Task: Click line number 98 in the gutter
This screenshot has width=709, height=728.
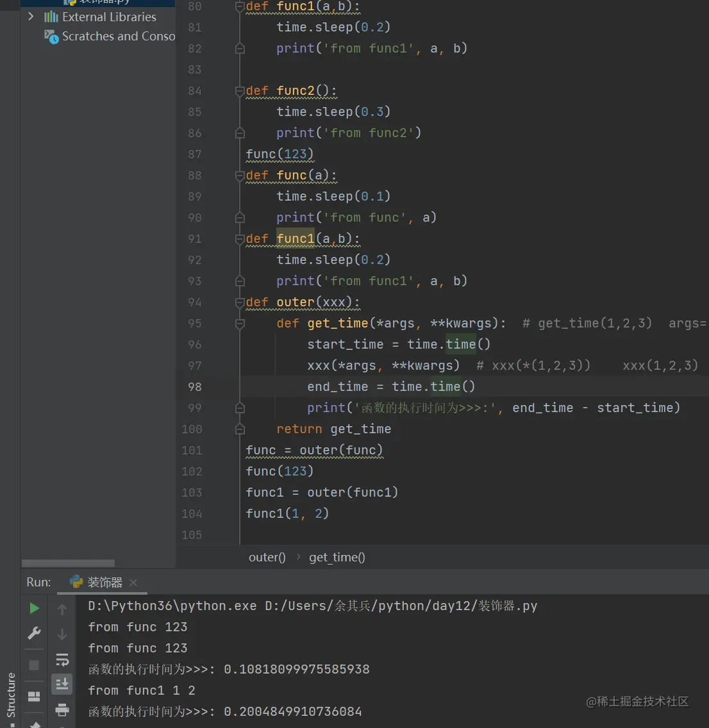Action: point(194,387)
